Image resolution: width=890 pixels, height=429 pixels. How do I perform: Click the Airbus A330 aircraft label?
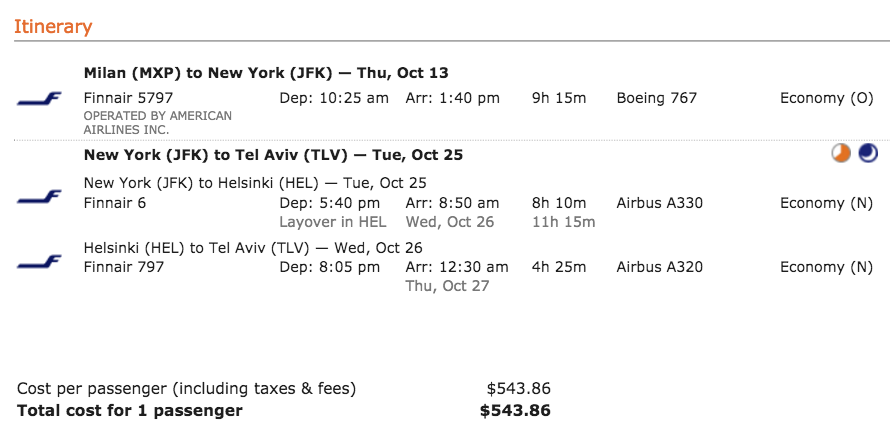[660, 203]
